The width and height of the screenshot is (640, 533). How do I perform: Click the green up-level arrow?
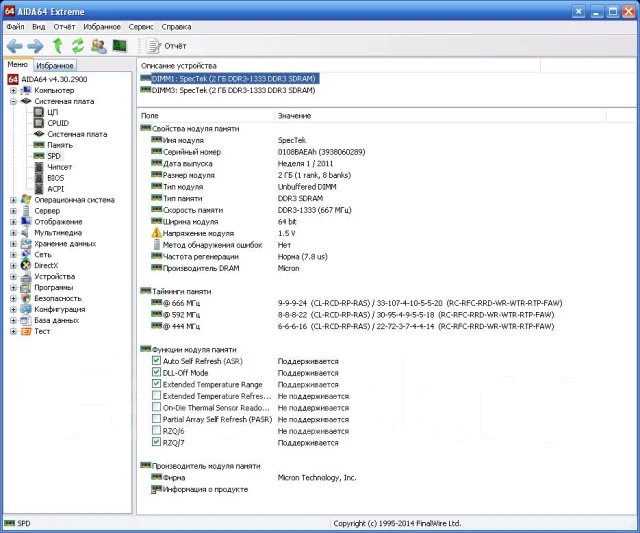pyautogui.click(x=58, y=46)
